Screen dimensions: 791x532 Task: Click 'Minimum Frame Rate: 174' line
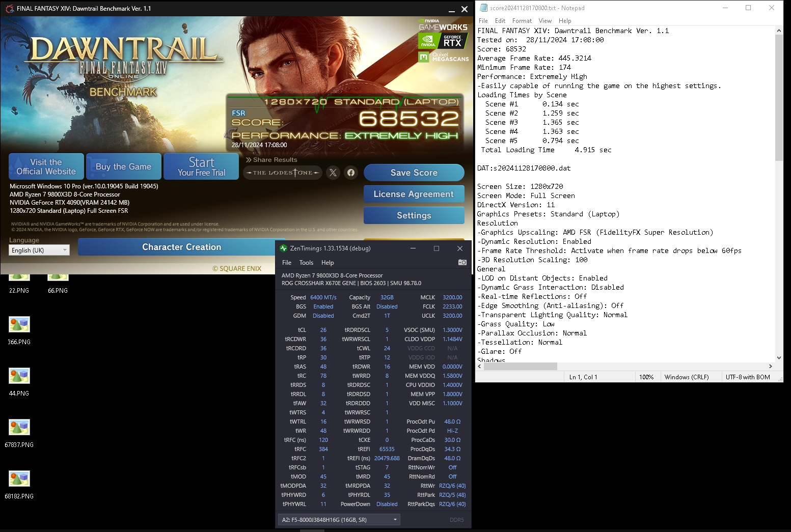coord(524,68)
